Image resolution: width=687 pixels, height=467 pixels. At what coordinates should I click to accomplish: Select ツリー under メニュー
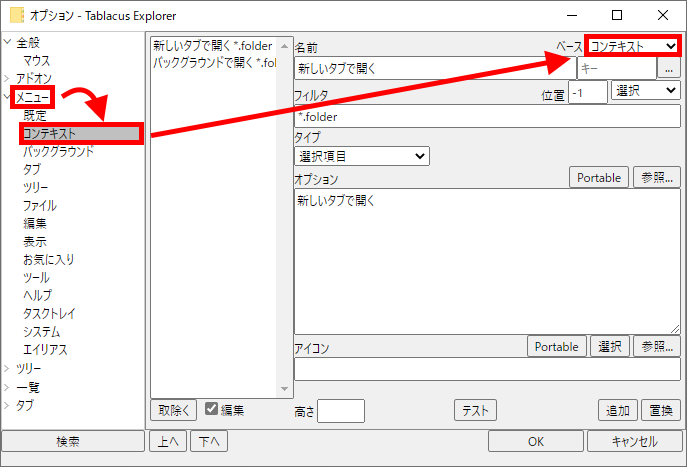(x=35, y=188)
